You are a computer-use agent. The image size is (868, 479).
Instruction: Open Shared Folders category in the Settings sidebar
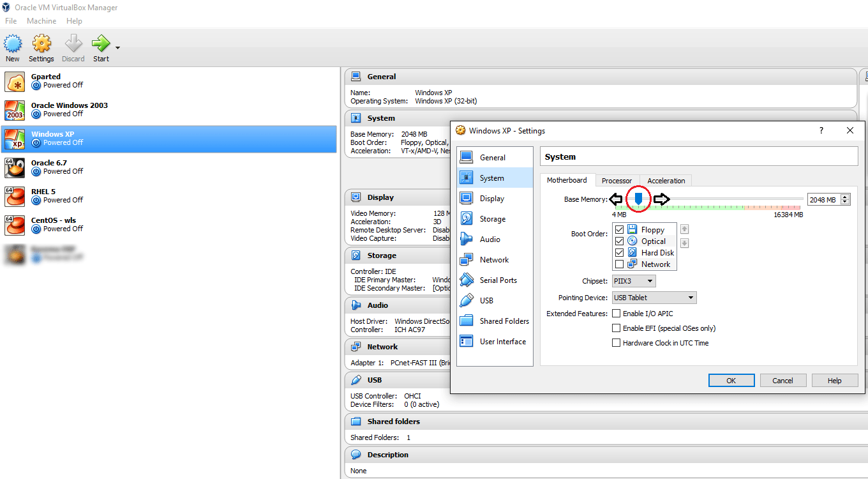(x=495, y=321)
